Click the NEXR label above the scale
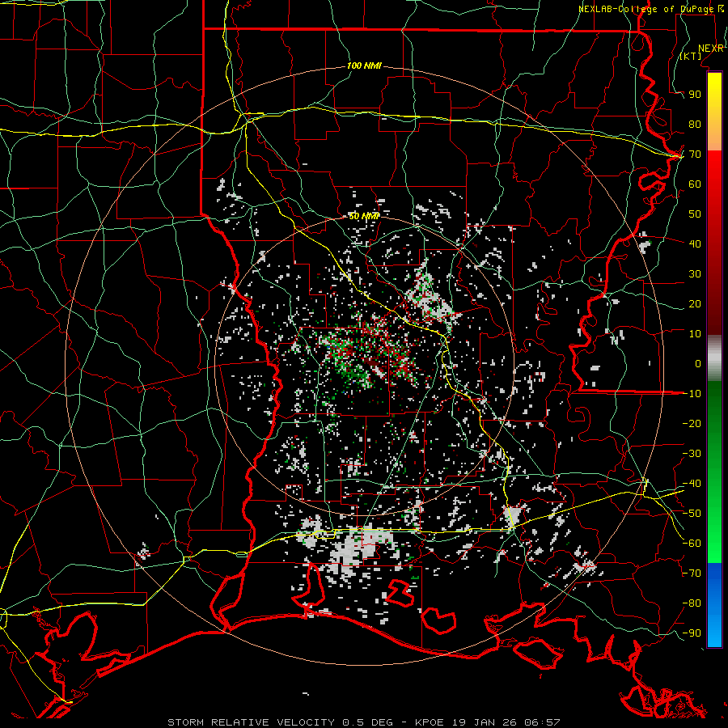 711,49
